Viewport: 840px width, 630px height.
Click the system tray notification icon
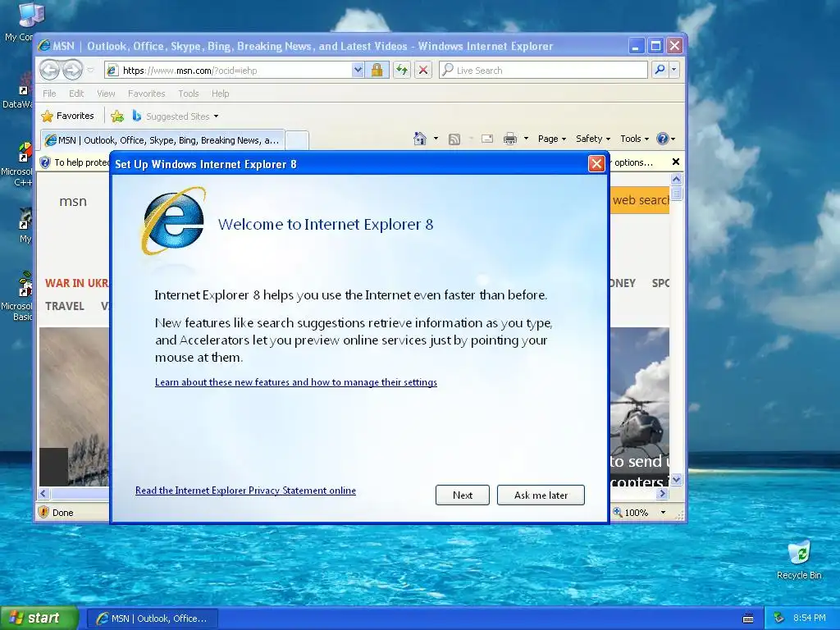(x=779, y=619)
